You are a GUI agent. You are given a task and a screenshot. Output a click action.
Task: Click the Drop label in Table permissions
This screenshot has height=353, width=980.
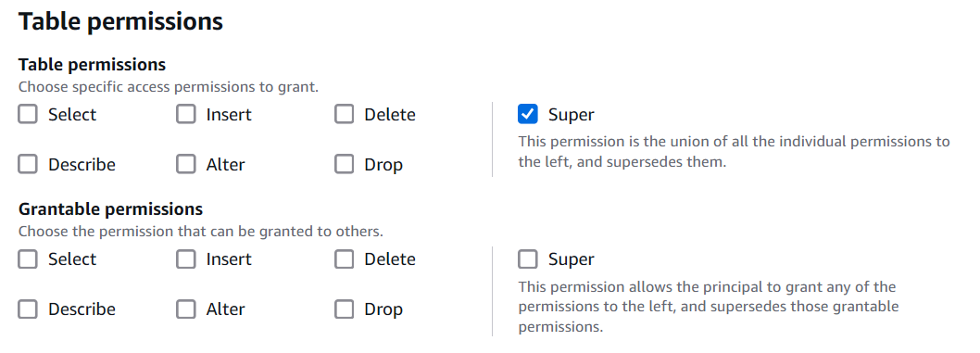pos(383,165)
